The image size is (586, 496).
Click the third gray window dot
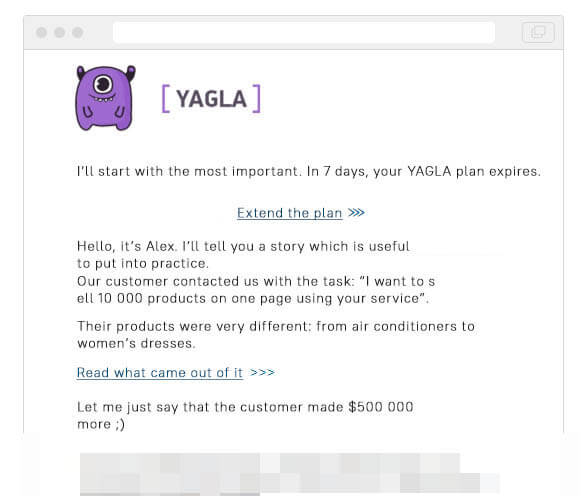click(x=78, y=33)
